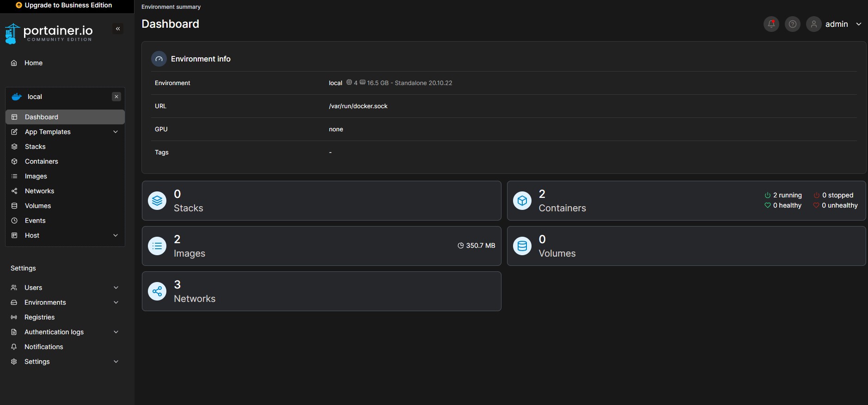Screen dimensions: 868x405
Task: Click the Volumes card database icon
Action: coord(522,246)
